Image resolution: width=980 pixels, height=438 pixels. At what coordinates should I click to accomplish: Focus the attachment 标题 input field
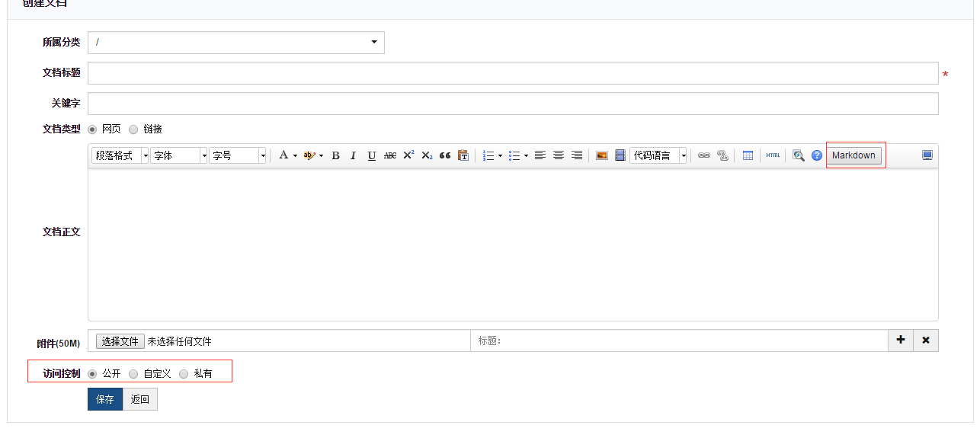680,340
